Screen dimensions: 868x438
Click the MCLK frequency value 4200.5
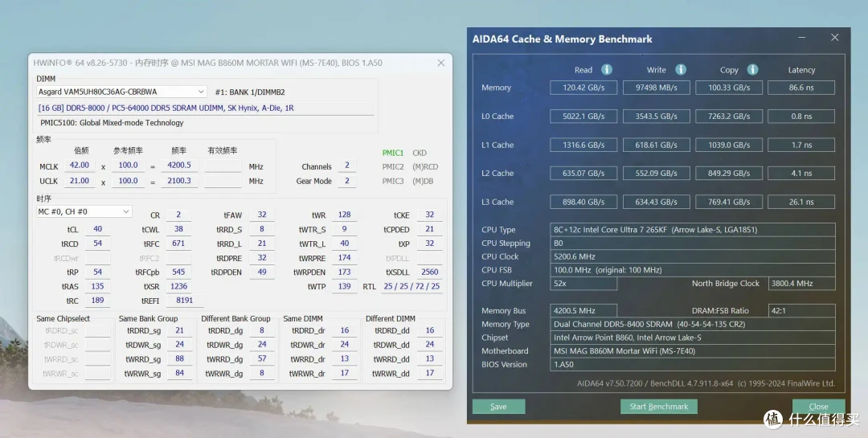179,166
